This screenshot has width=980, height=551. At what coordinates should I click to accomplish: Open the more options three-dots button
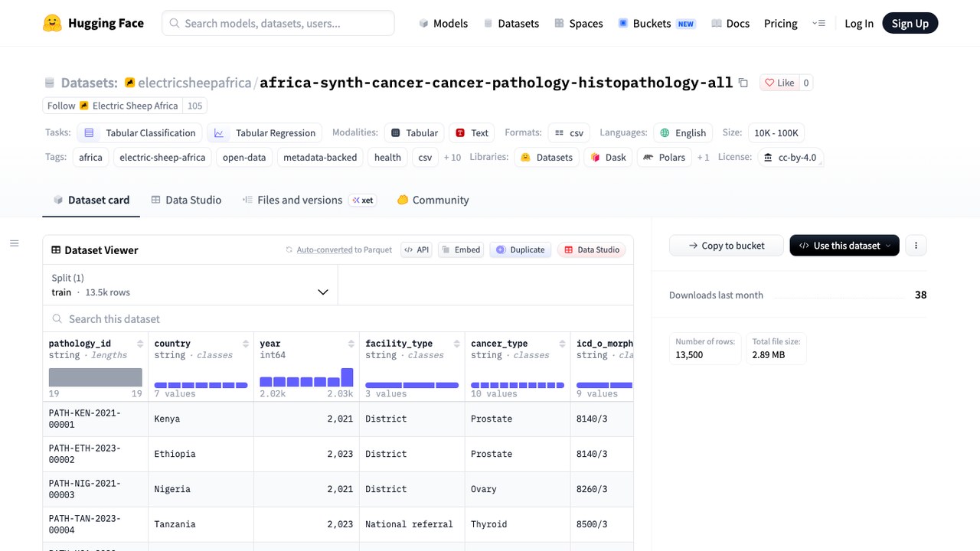pyautogui.click(x=916, y=246)
